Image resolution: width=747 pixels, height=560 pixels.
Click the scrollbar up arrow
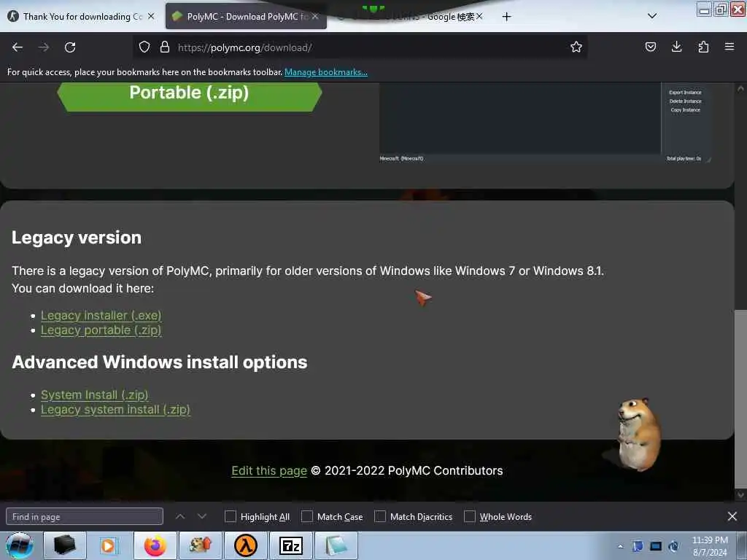click(740, 88)
